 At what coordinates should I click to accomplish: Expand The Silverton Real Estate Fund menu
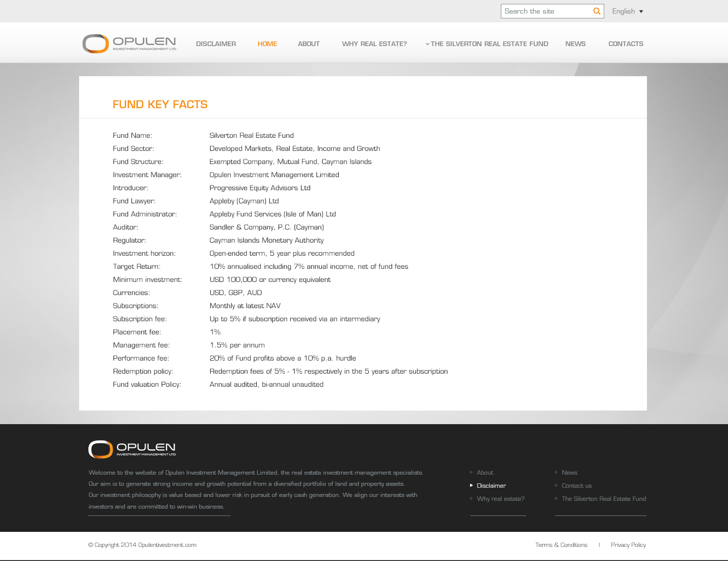(x=487, y=44)
